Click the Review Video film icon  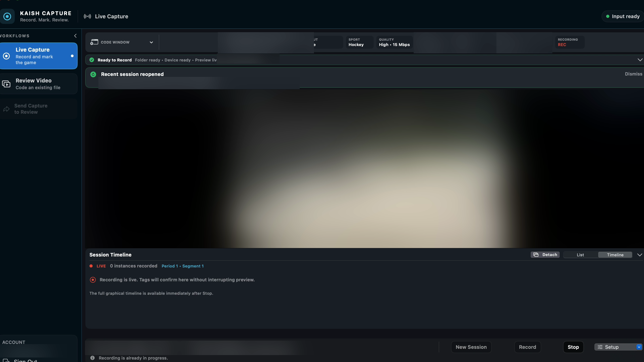click(6, 84)
